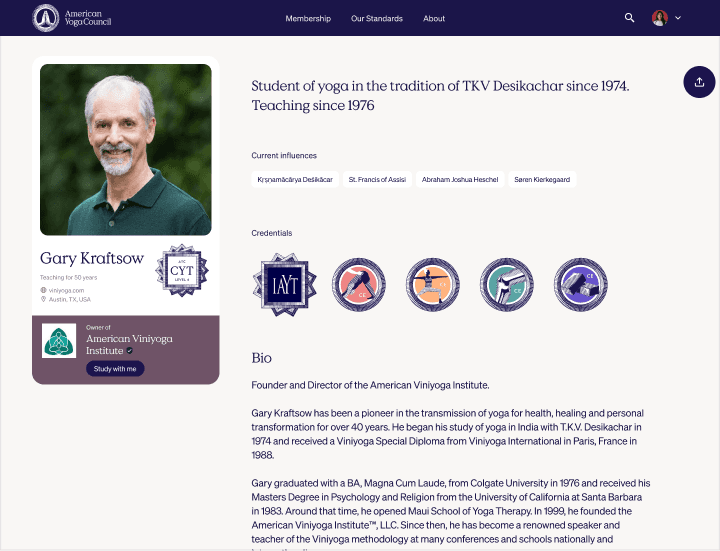Click the share upload round button
The width and height of the screenshot is (720, 551).
(699, 82)
